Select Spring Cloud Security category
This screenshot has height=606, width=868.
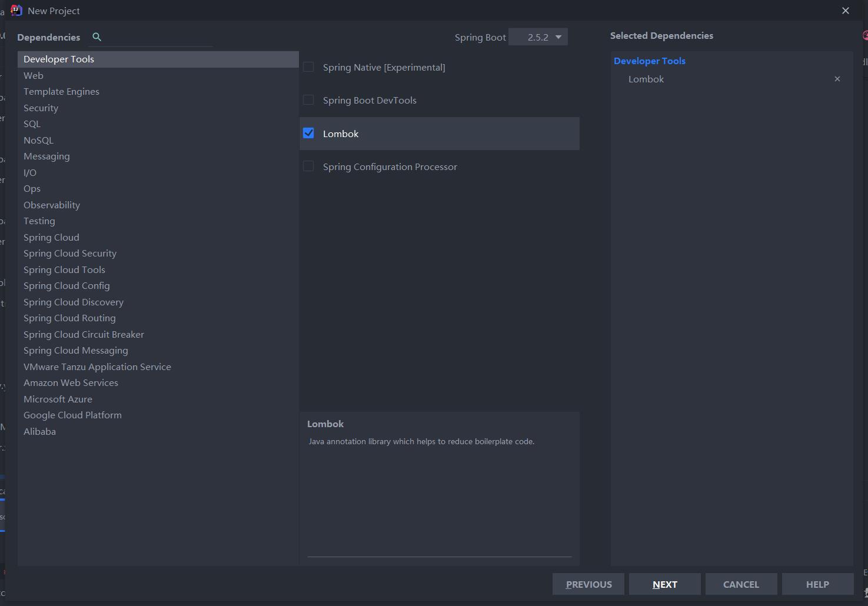point(158,253)
